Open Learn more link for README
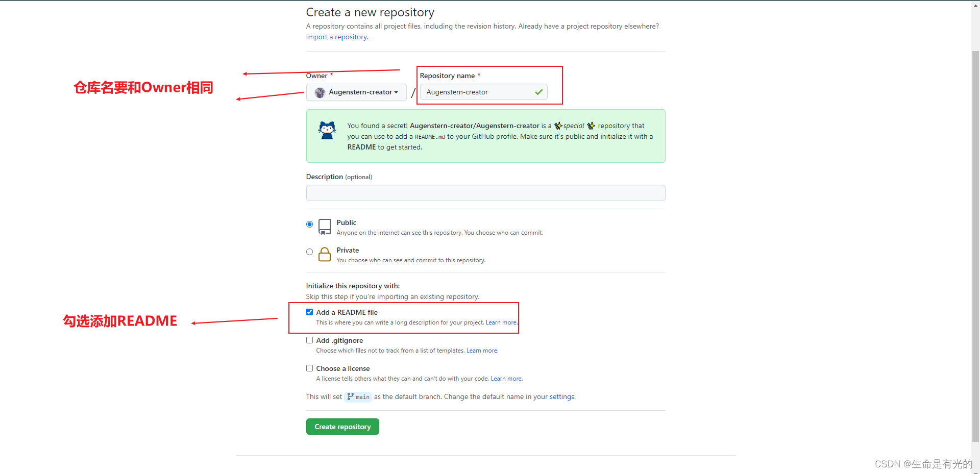980x474 pixels. click(501, 322)
